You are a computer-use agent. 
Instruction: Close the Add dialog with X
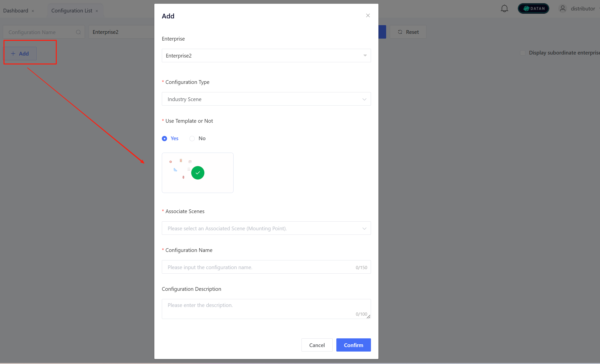pos(368,15)
